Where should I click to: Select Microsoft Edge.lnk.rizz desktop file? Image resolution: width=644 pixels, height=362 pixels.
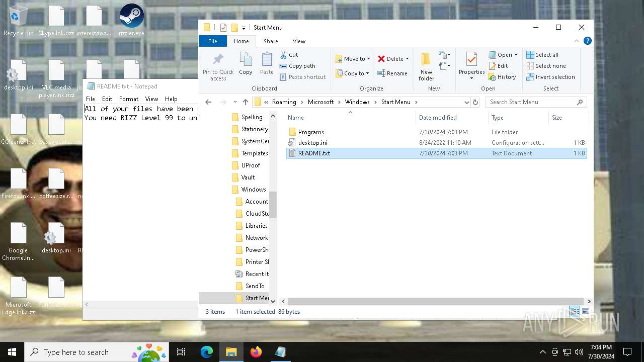coord(18,296)
